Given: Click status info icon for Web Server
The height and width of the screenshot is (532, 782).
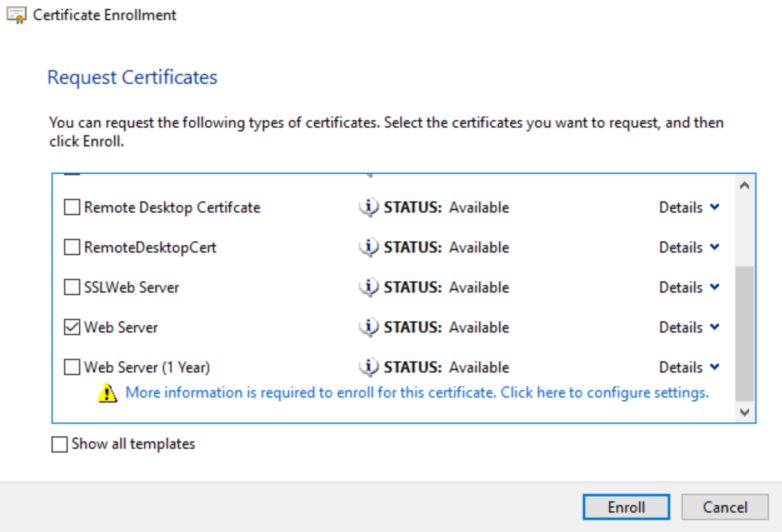Looking at the screenshot, I should (x=369, y=327).
